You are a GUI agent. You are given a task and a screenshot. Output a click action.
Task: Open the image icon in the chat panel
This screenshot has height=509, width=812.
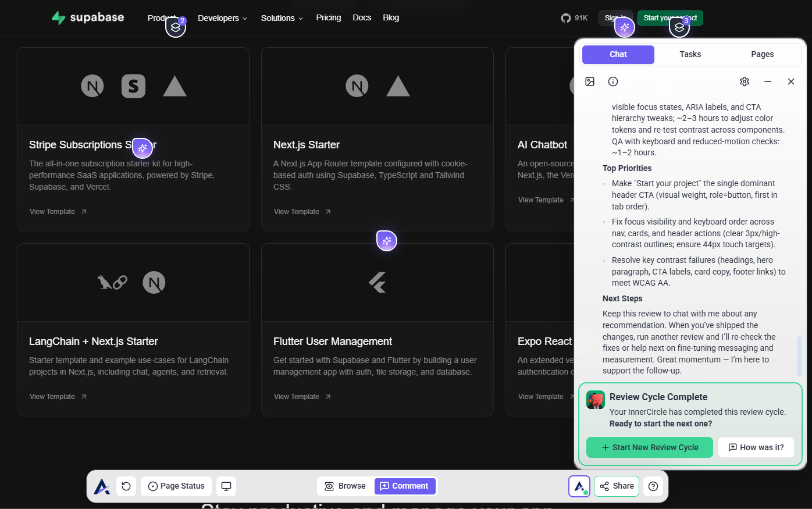pyautogui.click(x=590, y=81)
